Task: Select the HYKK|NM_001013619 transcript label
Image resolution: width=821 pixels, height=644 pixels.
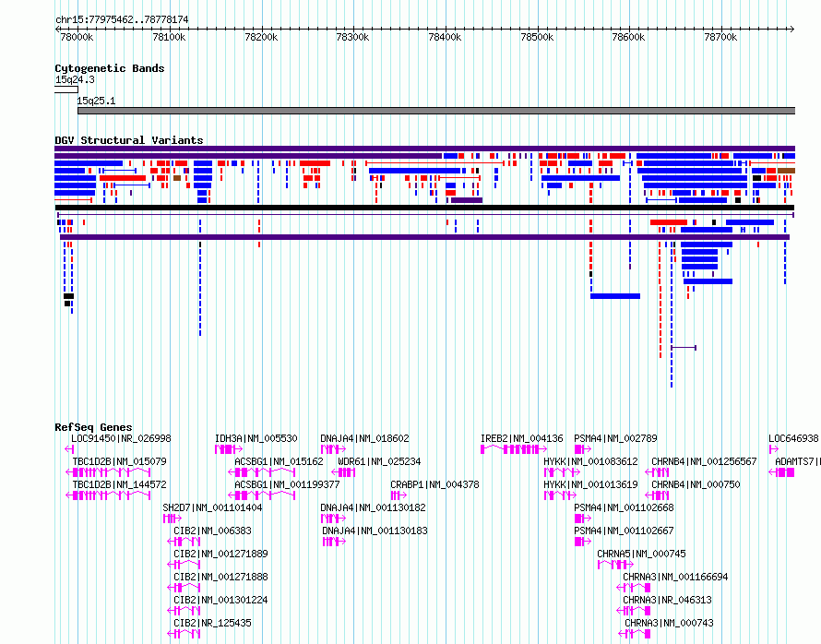Action: pyautogui.click(x=590, y=484)
